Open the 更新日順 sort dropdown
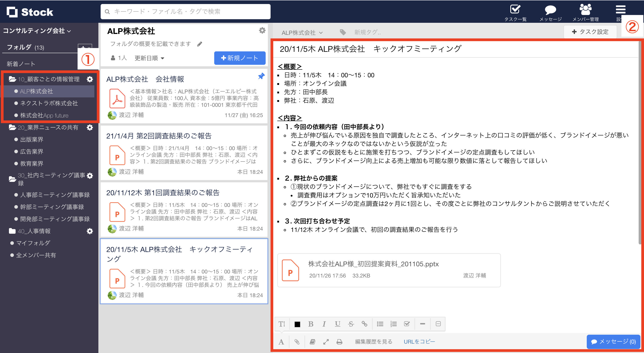Screen dimensions: 644x353 pos(149,58)
